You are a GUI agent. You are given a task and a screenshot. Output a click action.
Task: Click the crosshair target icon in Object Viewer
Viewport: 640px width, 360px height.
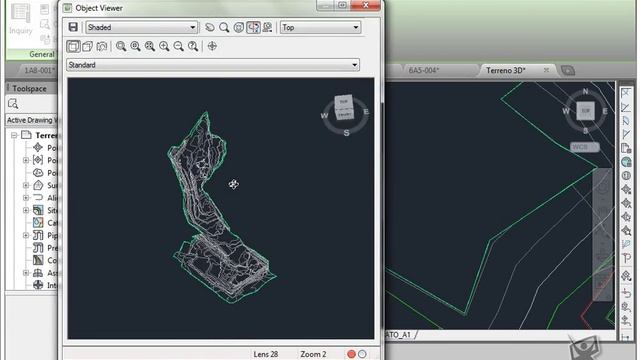coord(212,46)
